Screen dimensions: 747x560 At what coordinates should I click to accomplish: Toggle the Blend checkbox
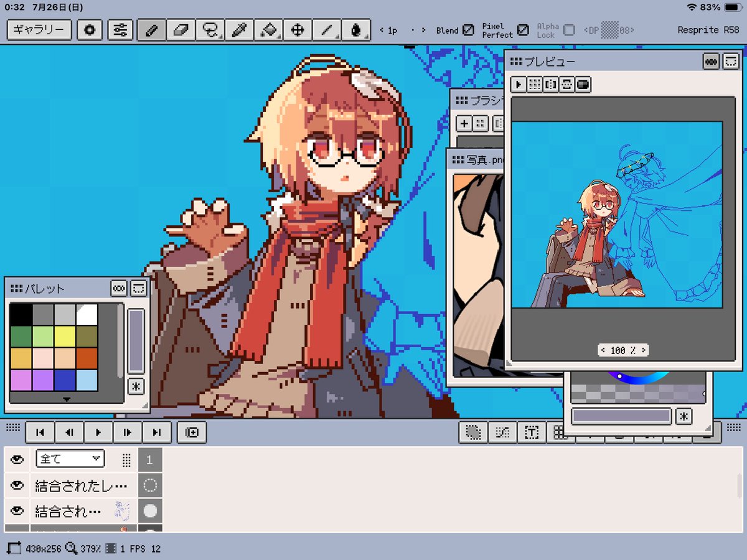(x=468, y=30)
